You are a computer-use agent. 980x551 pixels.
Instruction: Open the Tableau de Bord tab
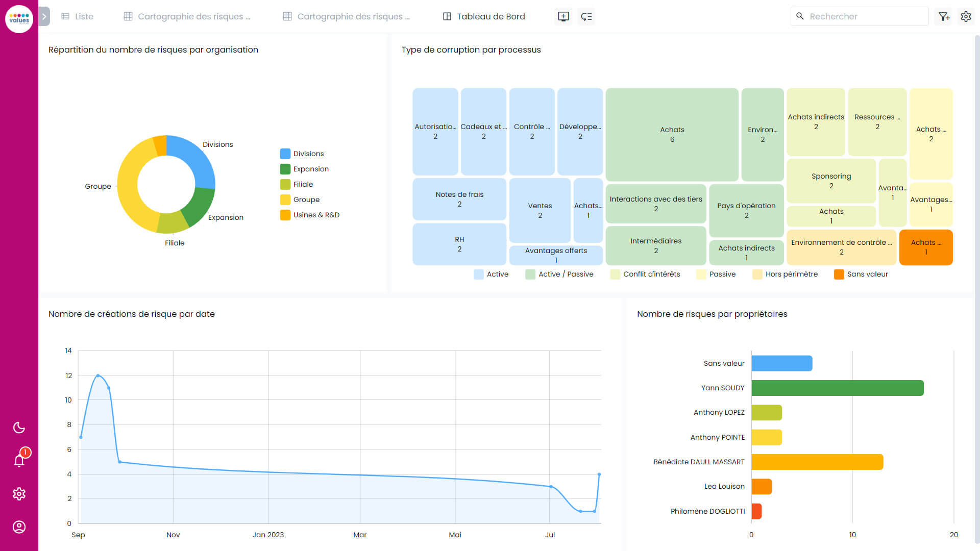[x=483, y=16]
